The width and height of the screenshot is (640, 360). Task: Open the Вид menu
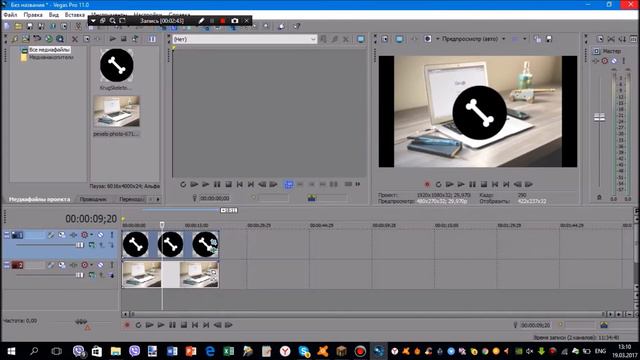[x=54, y=15]
